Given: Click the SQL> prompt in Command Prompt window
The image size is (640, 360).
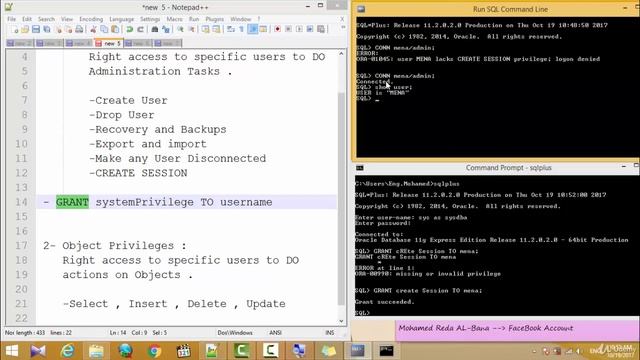Looking at the screenshot, I should point(362,313).
